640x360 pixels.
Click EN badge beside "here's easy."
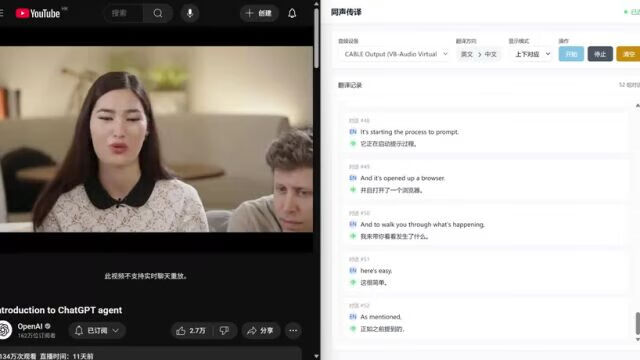tap(353, 271)
